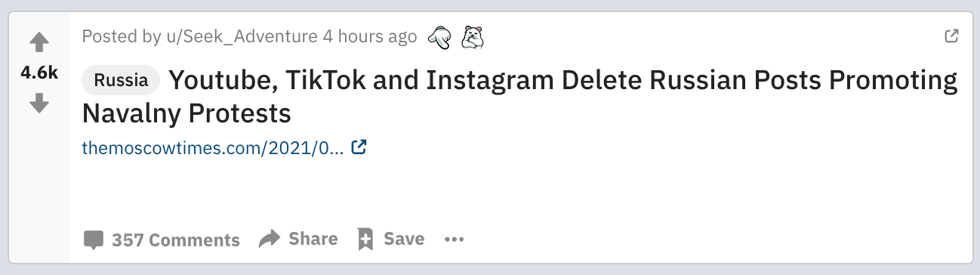Click the first award icon after the timestamp
Viewport: 980px width, 275px height.
tap(439, 36)
